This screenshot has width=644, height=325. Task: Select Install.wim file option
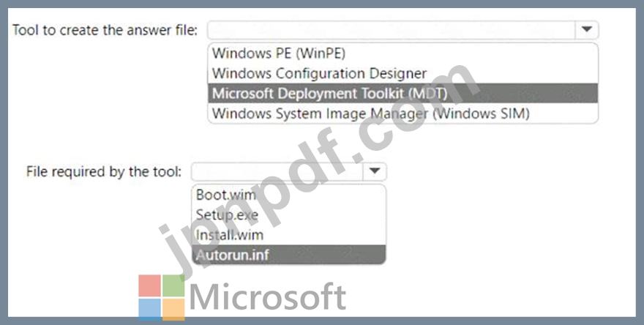pyautogui.click(x=289, y=235)
